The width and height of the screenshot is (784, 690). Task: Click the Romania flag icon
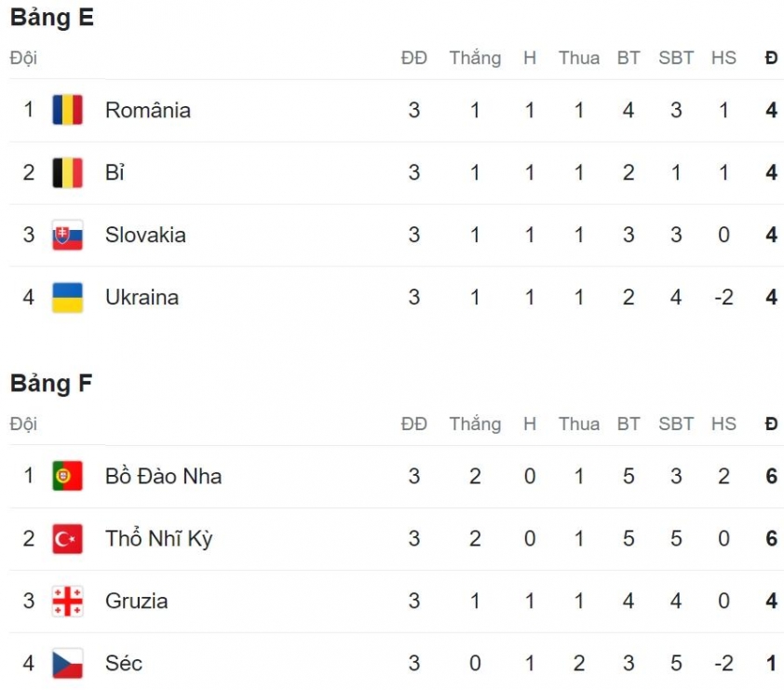pos(67,110)
